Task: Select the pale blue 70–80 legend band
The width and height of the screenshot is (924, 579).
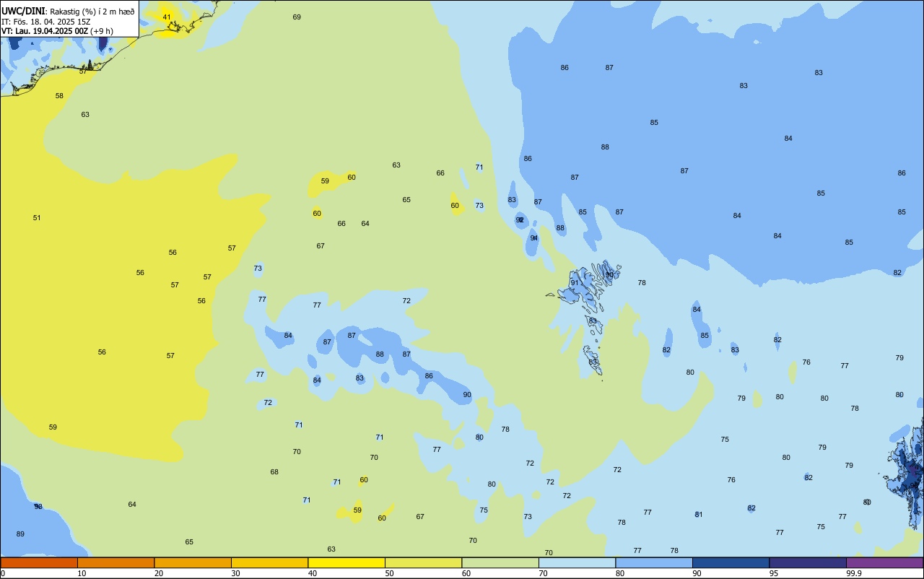Action: (x=577, y=562)
